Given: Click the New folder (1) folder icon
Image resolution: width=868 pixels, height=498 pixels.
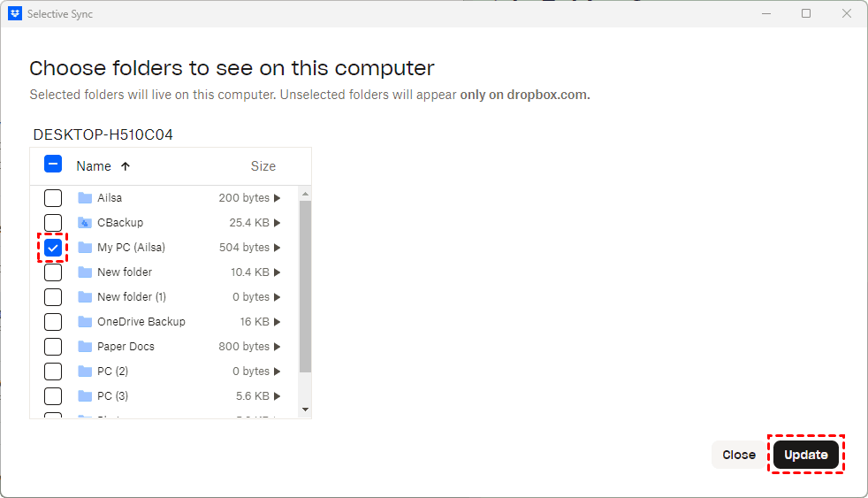Looking at the screenshot, I should point(85,297).
